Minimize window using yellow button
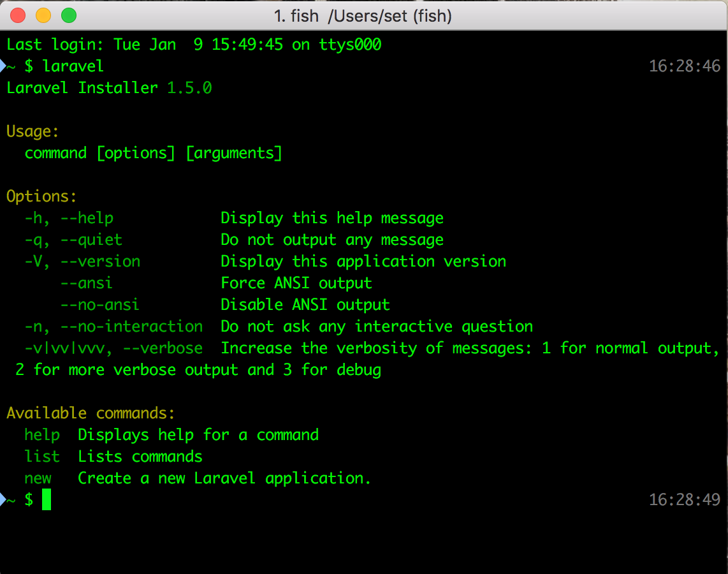Viewport: 728px width, 574px height. click(x=43, y=15)
